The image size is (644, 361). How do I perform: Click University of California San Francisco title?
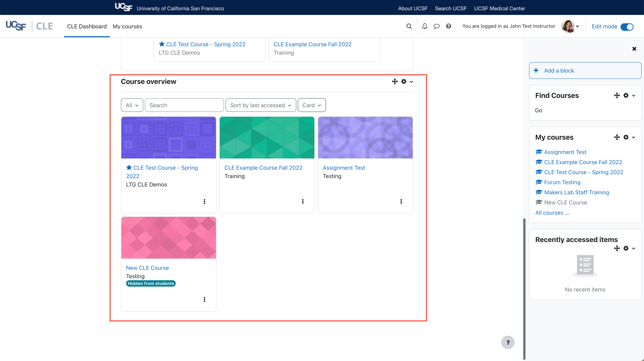click(x=180, y=8)
